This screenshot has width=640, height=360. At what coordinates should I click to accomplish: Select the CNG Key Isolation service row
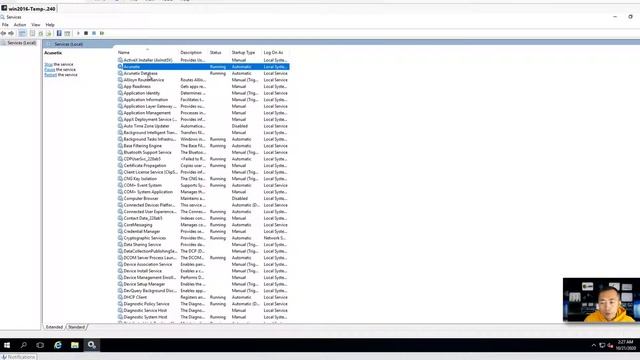203,179
